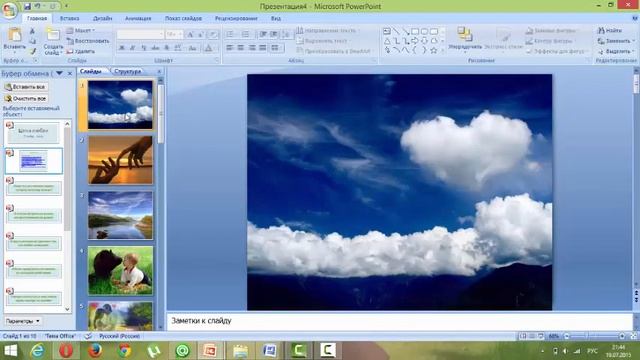Click the Заметки к слайду notes field
Screen dimensions: 640x360
[399, 321]
